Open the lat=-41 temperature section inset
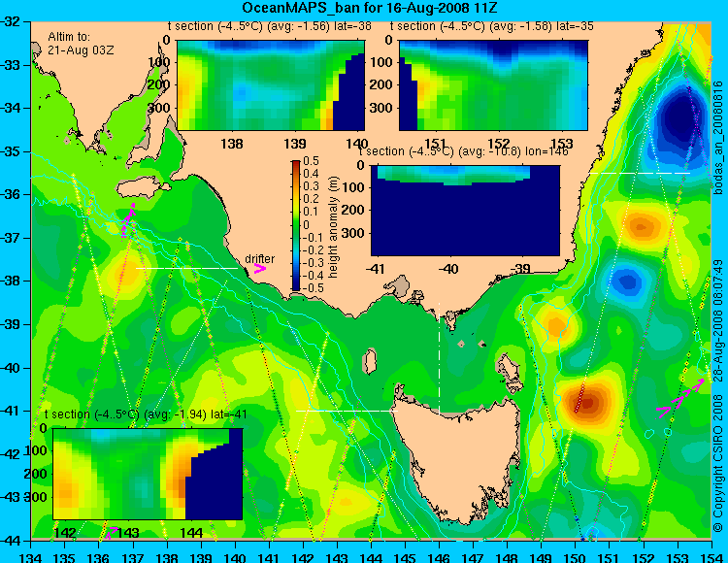The height and width of the screenshot is (563, 728). click(148, 474)
